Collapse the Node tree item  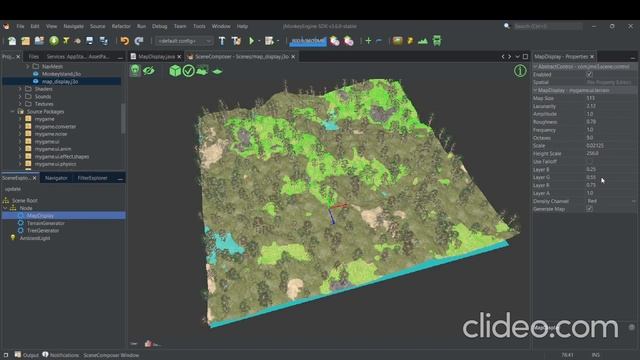(x=5, y=208)
